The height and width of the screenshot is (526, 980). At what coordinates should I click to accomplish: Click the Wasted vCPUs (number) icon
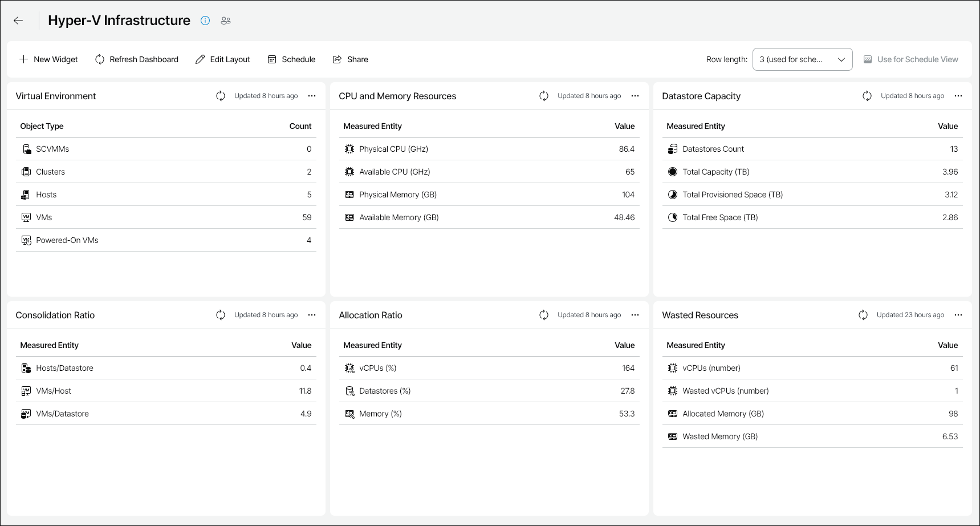tap(673, 391)
